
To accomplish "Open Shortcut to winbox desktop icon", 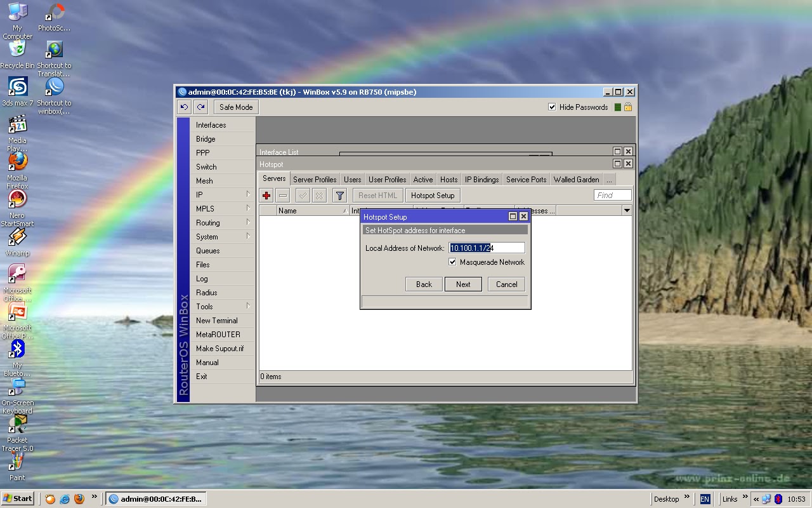I will click(54, 95).
